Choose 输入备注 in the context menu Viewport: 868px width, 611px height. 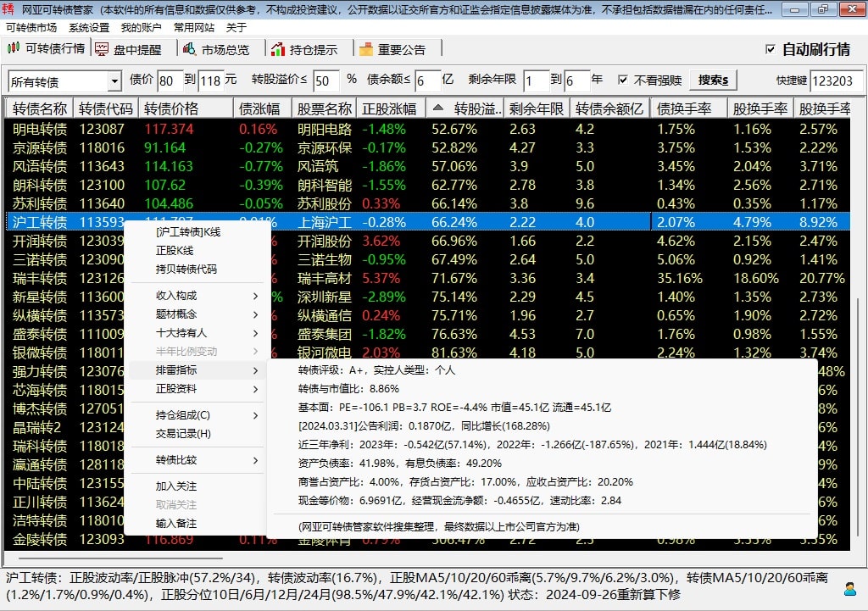click(x=176, y=523)
